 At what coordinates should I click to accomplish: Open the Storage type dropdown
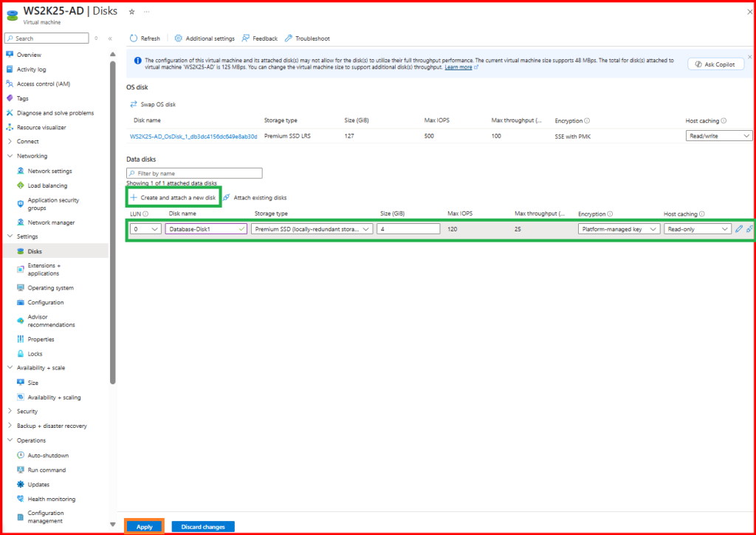pos(313,229)
